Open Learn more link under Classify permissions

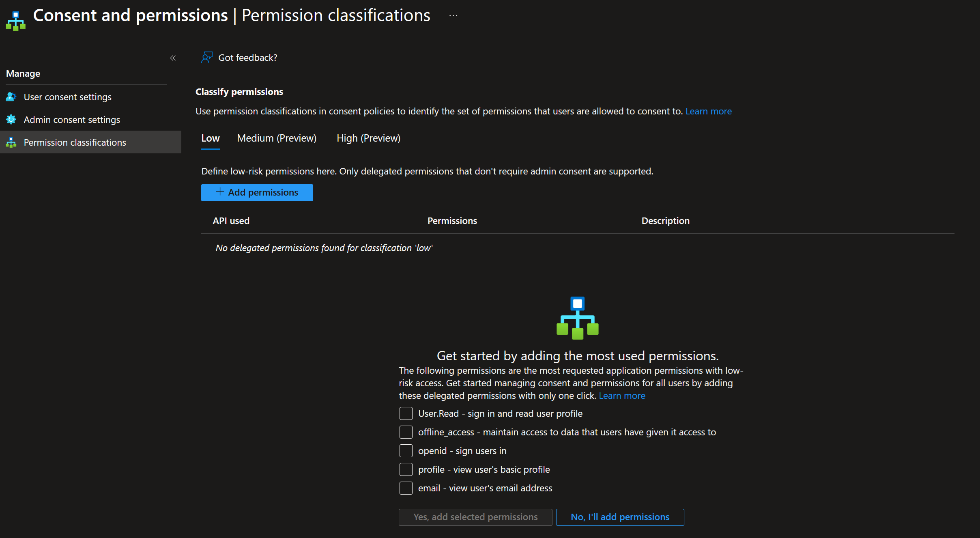709,111
